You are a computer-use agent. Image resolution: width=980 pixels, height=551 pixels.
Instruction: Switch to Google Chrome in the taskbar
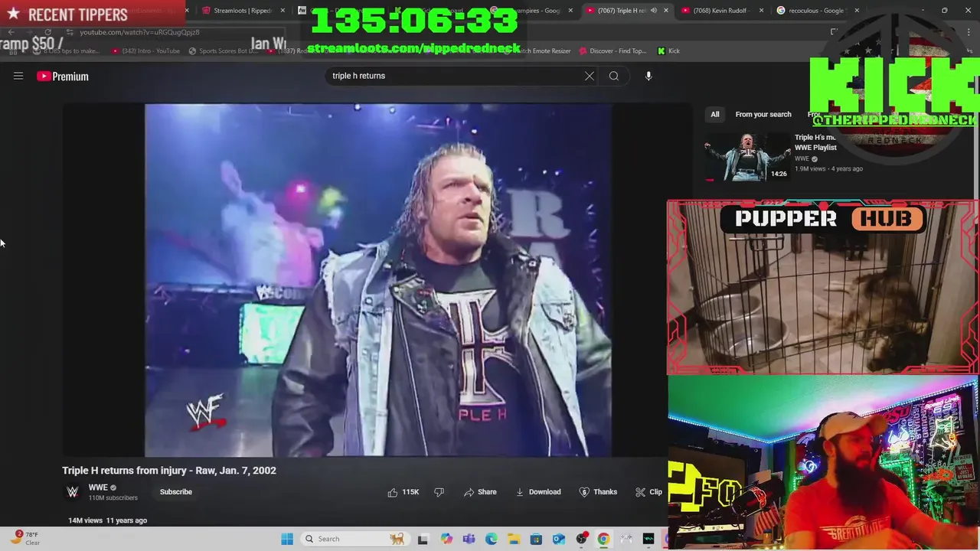pos(603,539)
